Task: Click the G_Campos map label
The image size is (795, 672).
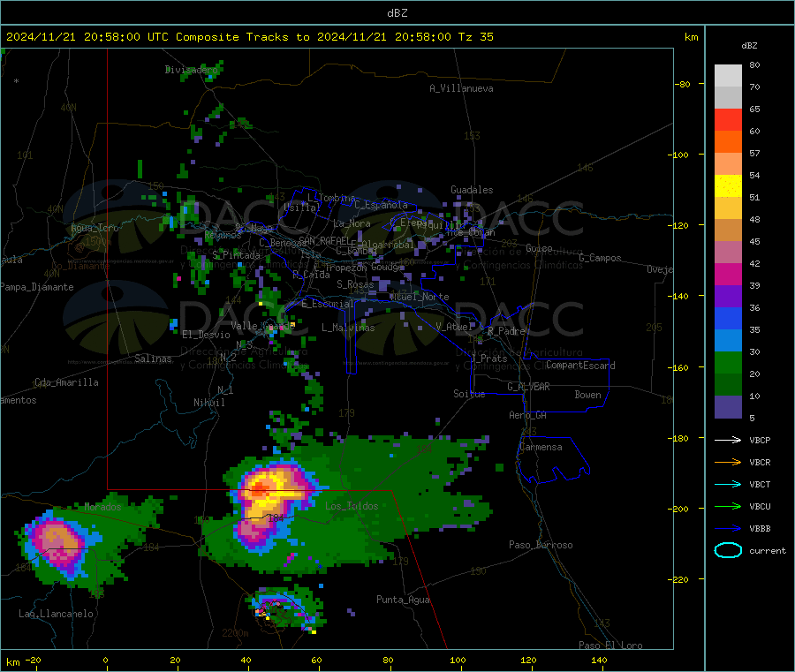Action: (x=600, y=258)
